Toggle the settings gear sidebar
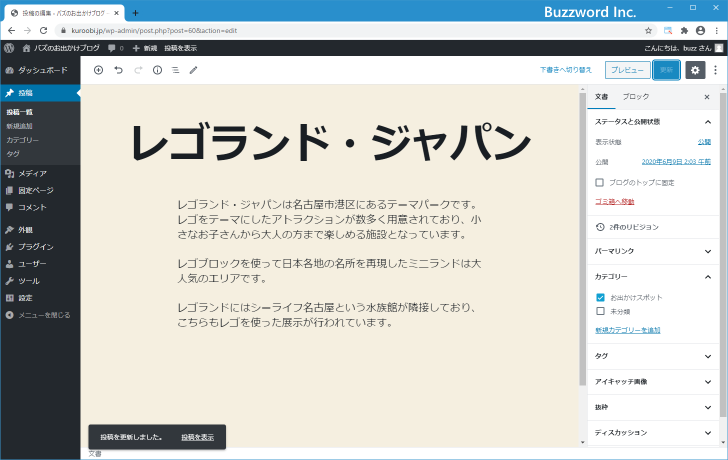 [x=695, y=70]
